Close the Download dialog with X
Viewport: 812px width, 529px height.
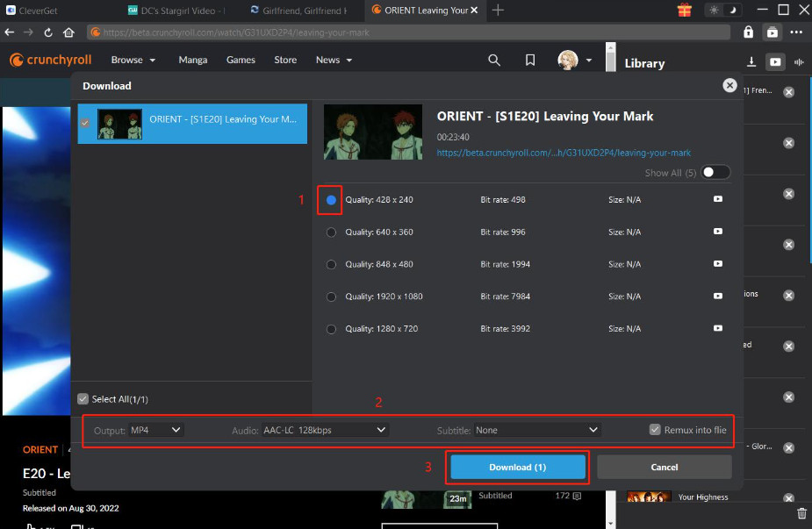[729, 85]
